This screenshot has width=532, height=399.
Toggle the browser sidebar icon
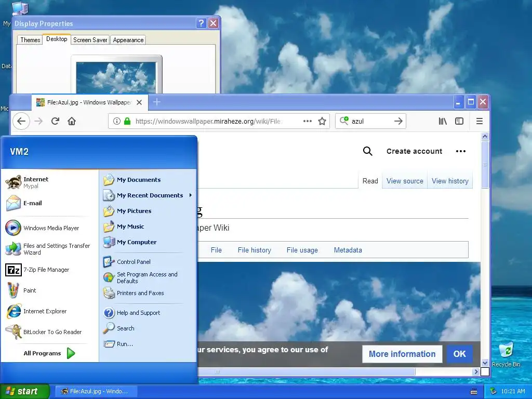(x=459, y=121)
